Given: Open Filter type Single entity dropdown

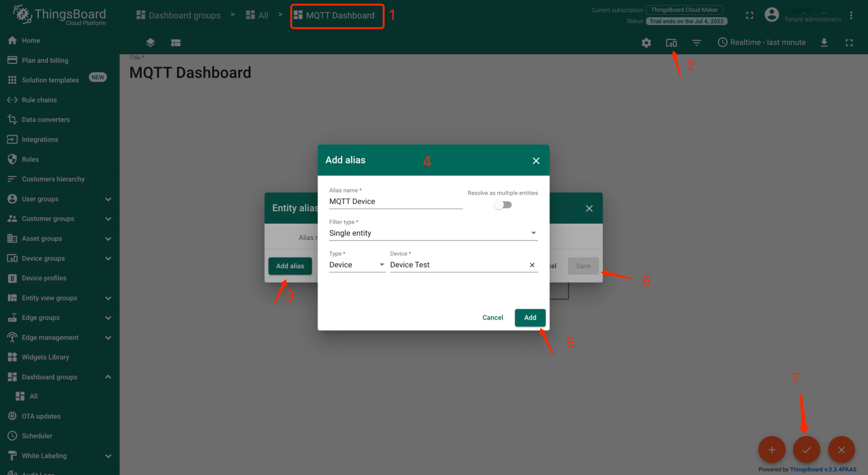Looking at the screenshot, I should pos(433,233).
